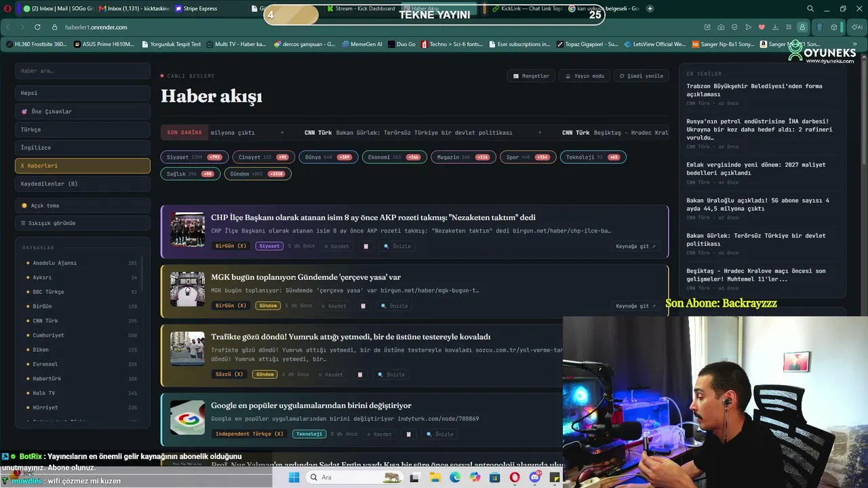Viewport: 868px width, 488px height.
Task: Click the copy icon on the MGK bugün toplanıyor article
Action: click(363, 306)
